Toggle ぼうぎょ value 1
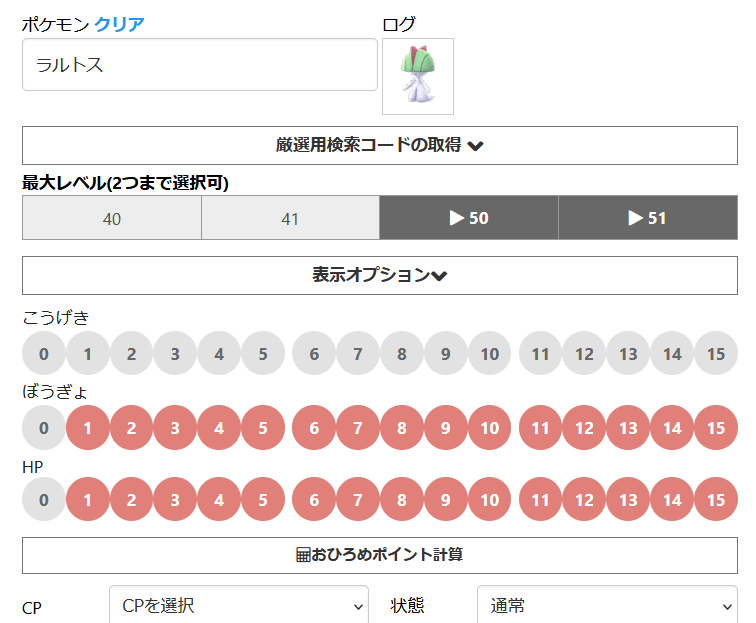Viewport: 756px width, 623px height. tap(88, 427)
